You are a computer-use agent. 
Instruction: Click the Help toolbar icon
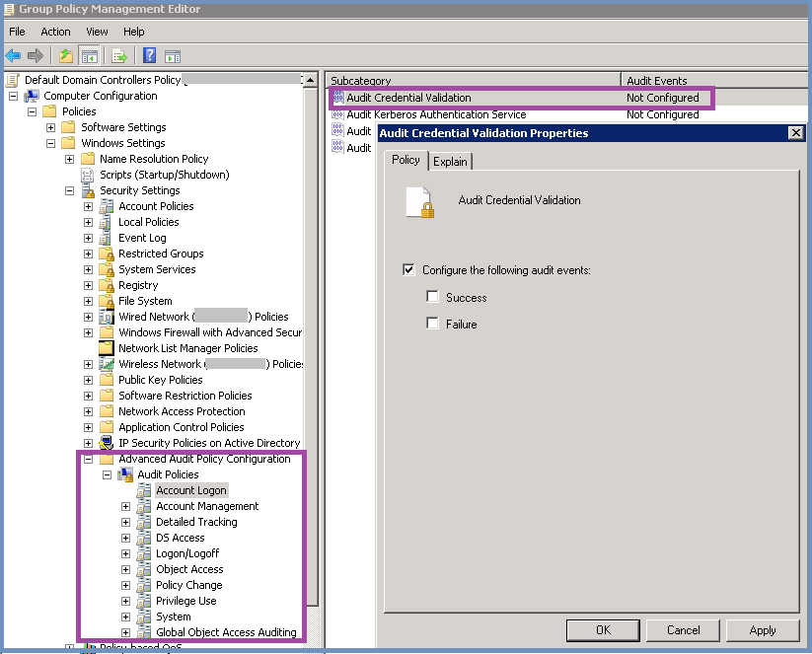148,55
